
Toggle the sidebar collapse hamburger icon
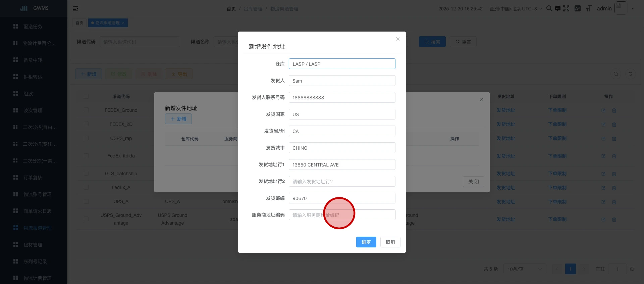[75, 9]
